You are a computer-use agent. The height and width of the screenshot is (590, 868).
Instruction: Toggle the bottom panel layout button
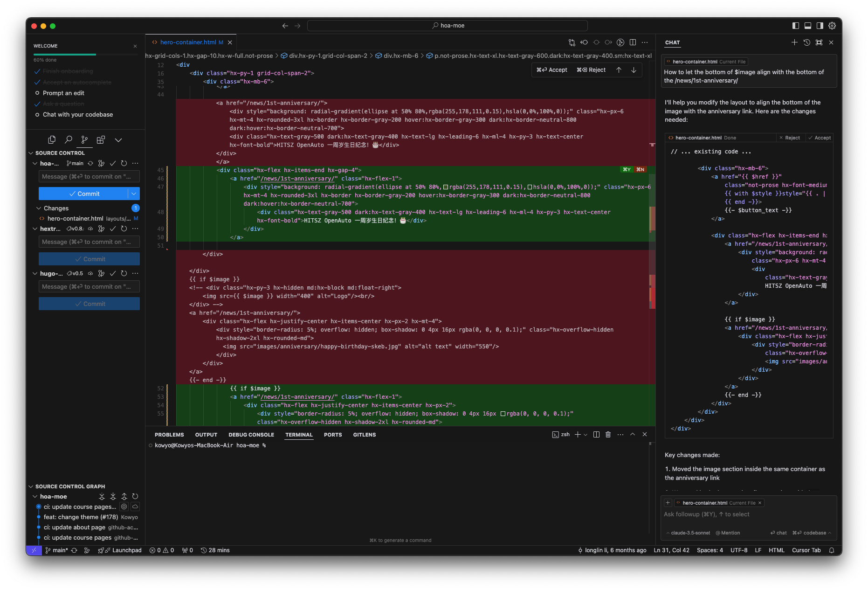point(808,26)
